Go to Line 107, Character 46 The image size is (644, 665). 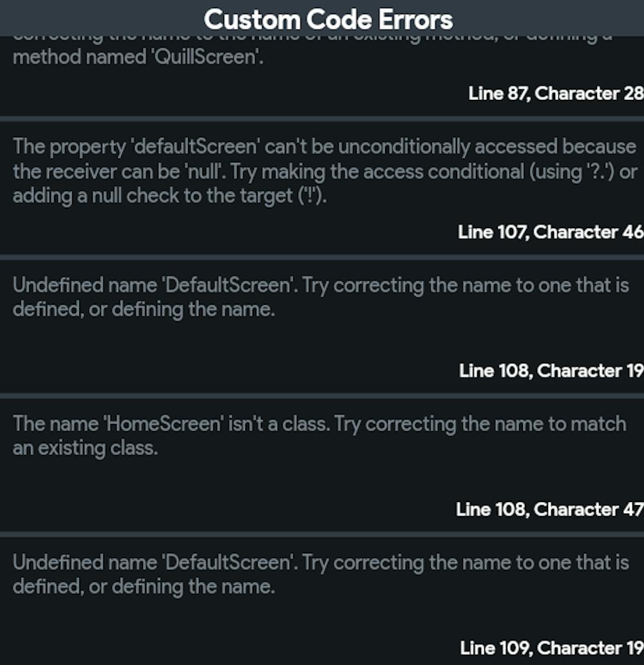click(550, 232)
